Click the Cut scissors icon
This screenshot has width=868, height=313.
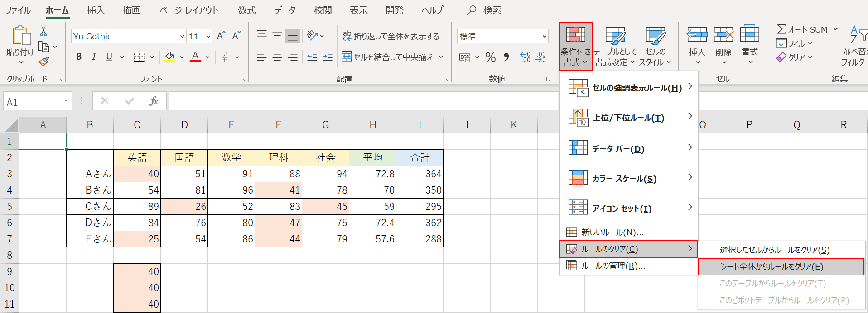43,31
